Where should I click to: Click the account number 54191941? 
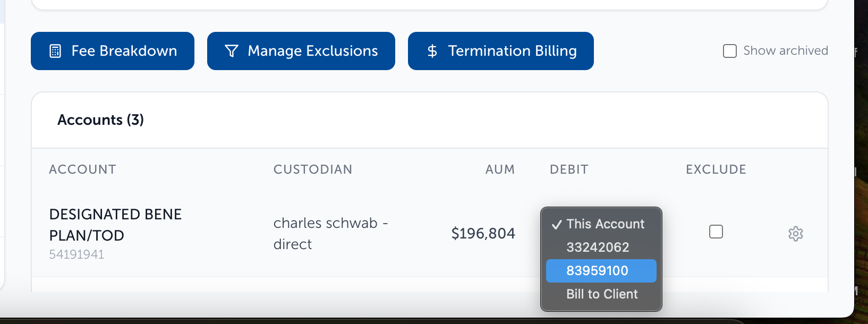coord(76,254)
